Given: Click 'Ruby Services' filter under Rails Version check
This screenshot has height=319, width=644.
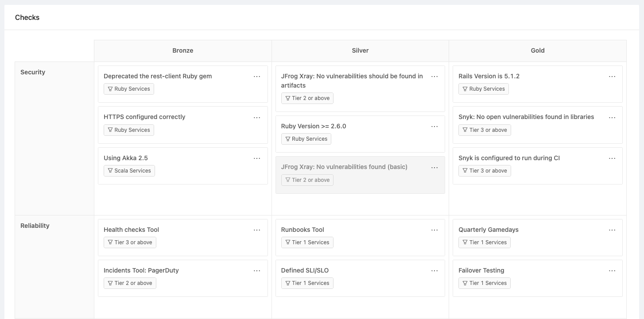Looking at the screenshot, I should [x=484, y=89].
